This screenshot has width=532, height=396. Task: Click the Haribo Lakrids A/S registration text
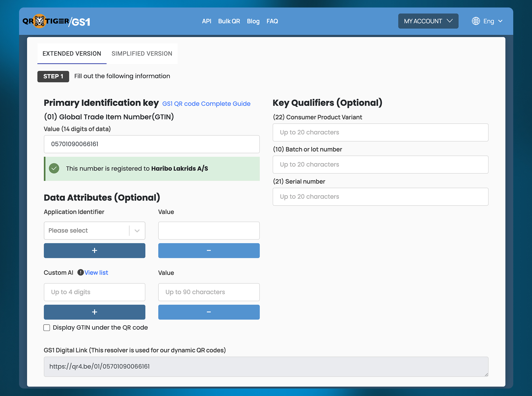point(180,169)
